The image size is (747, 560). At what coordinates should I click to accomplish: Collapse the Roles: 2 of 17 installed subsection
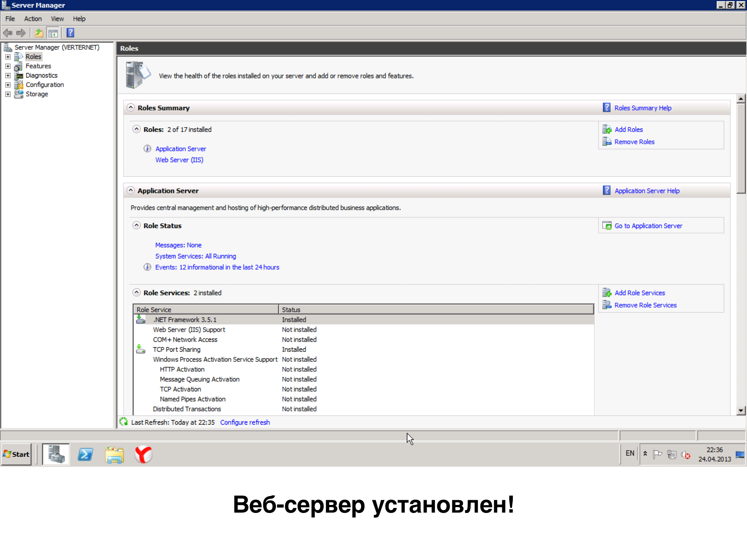pos(136,129)
